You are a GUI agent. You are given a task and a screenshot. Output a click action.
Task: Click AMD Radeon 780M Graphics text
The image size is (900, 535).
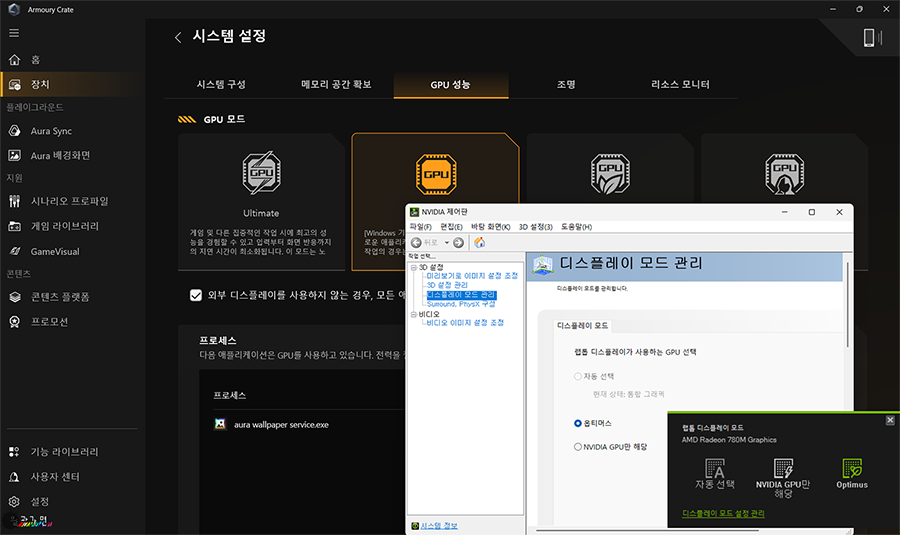coord(729,440)
